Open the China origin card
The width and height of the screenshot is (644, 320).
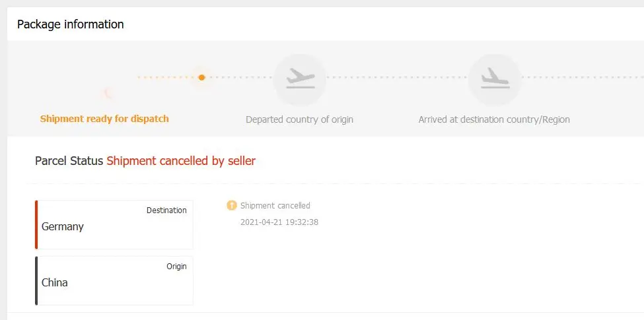114,281
